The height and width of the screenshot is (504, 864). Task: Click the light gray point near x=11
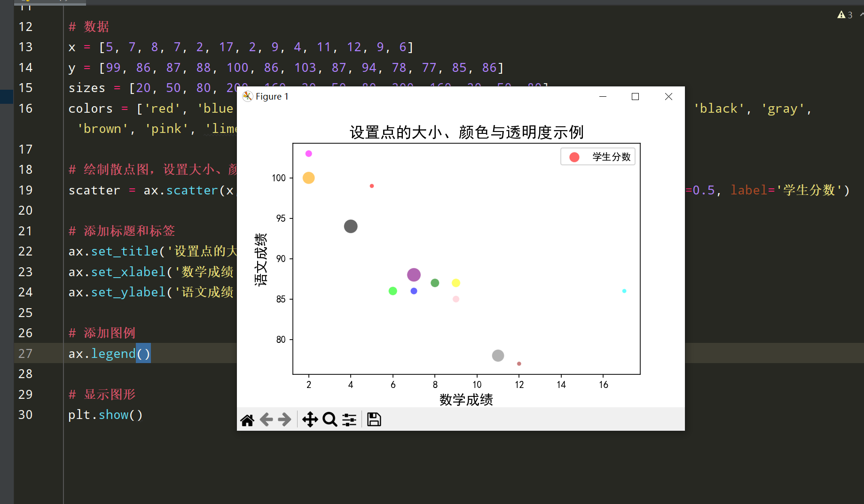498,356
